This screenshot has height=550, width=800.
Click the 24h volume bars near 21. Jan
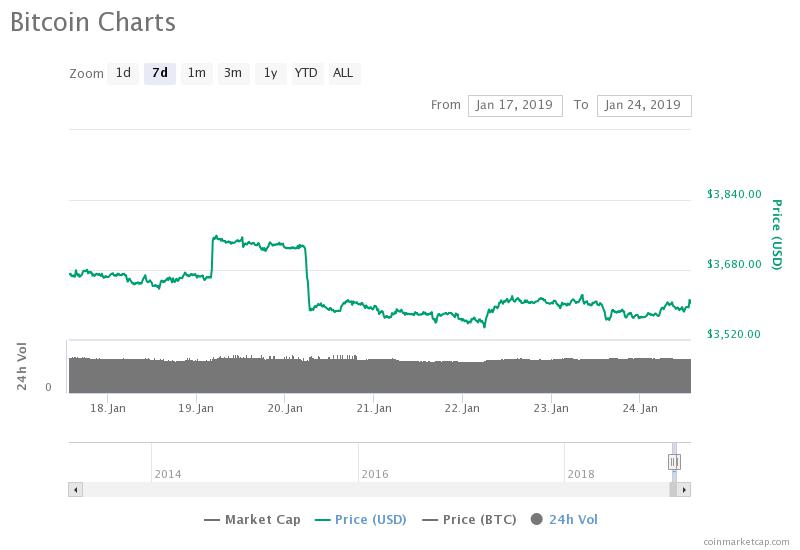[x=373, y=376]
